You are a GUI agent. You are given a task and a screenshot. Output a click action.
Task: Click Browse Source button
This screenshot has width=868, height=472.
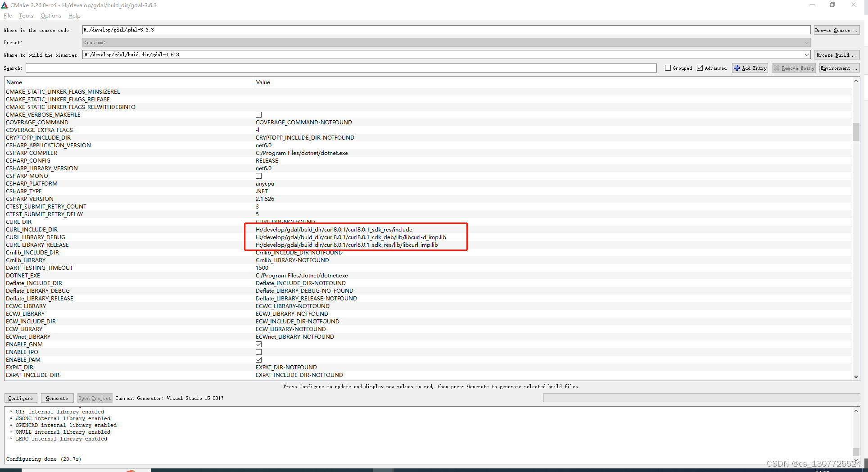tap(836, 30)
